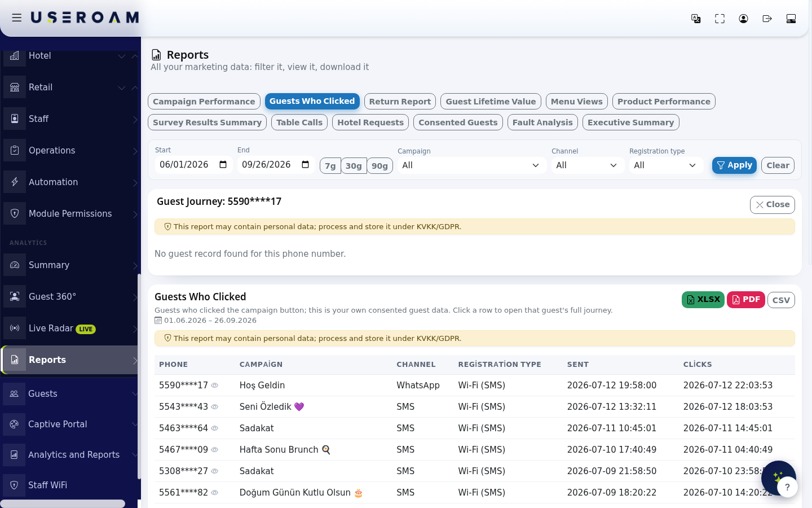The image size is (812, 508).
Task: Click the Staff badge icon
Action: (x=15, y=119)
